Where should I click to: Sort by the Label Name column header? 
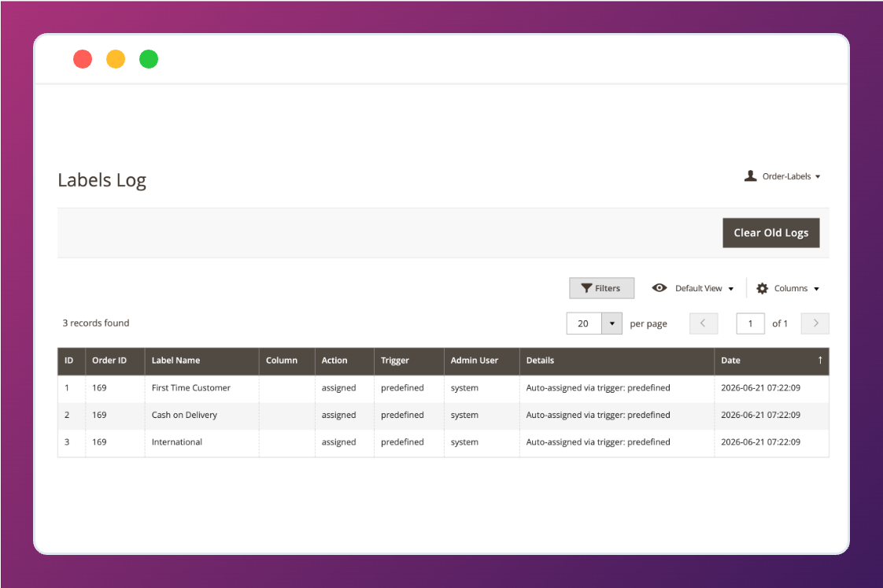tap(201, 361)
